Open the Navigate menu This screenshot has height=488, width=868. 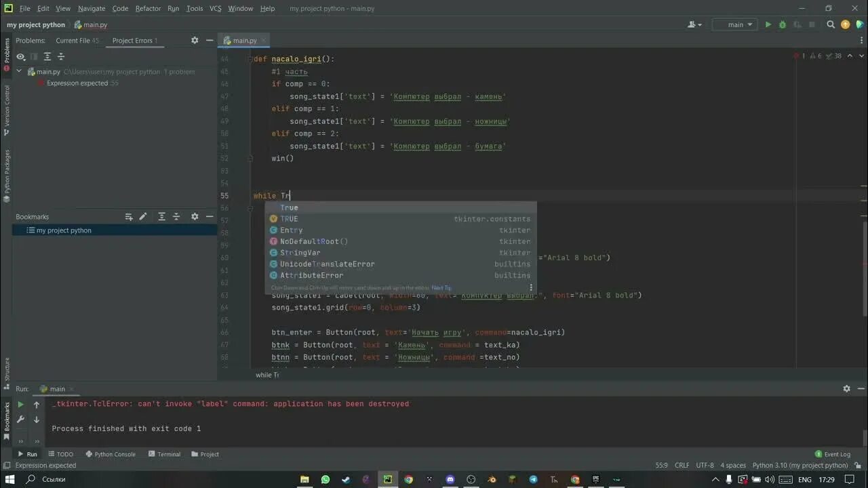92,8
